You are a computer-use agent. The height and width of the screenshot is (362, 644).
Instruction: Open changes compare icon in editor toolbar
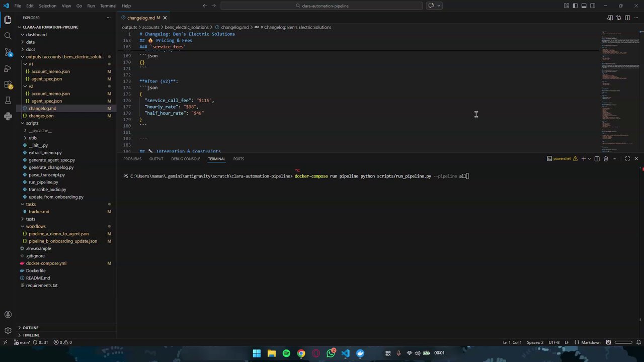[x=619, y=18]
